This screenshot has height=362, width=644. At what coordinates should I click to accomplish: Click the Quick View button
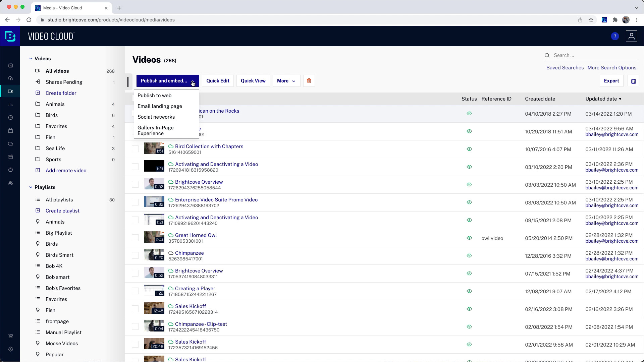click(x=253, y=81)
